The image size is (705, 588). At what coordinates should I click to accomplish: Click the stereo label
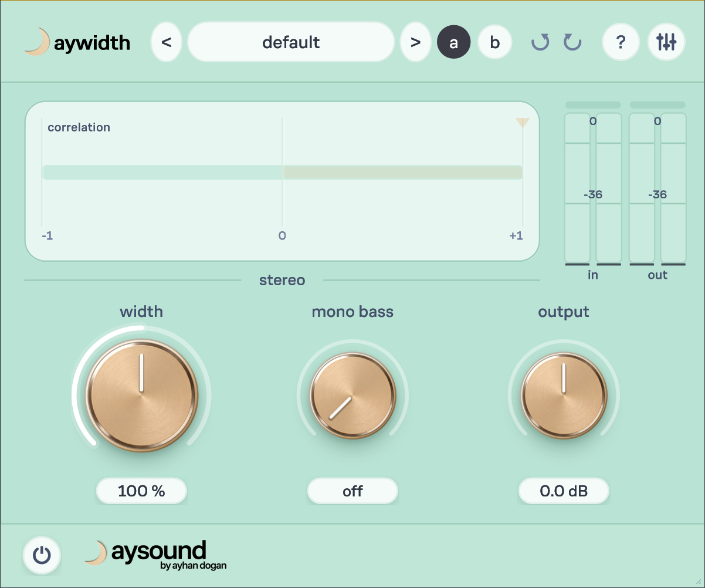pos(282,280)
